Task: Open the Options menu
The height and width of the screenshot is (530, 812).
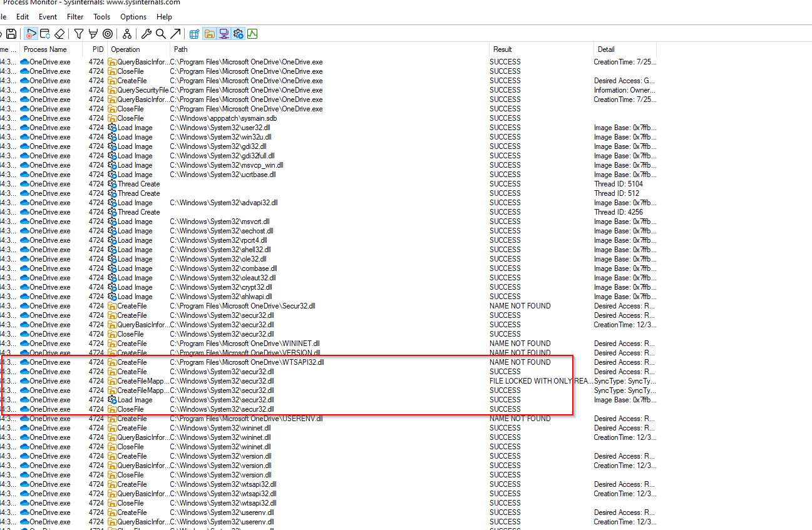Action: pos(133,17)
